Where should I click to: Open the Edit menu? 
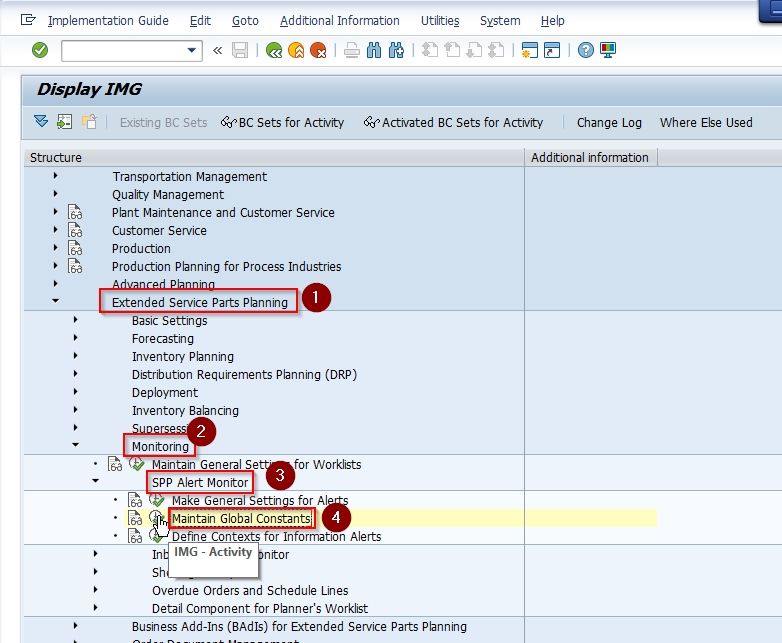[x=200, y=20]
